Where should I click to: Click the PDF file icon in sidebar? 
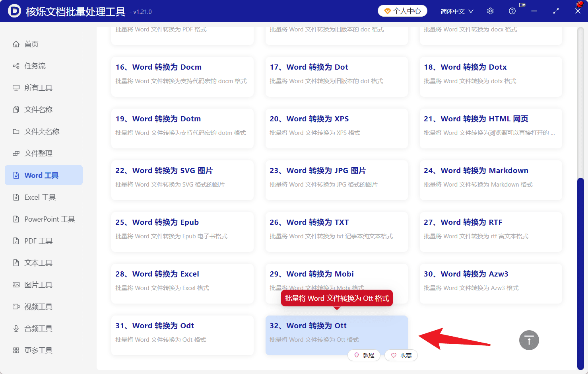[16, 241]
